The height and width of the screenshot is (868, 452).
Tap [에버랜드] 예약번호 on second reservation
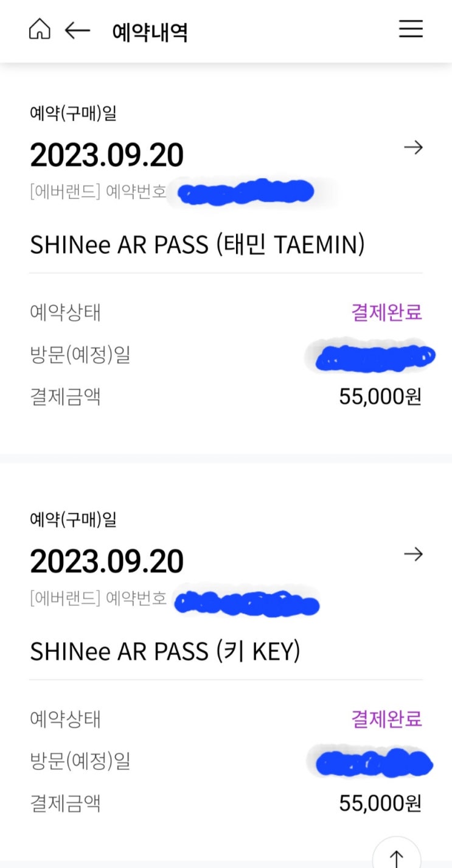(x=98, y=598)
